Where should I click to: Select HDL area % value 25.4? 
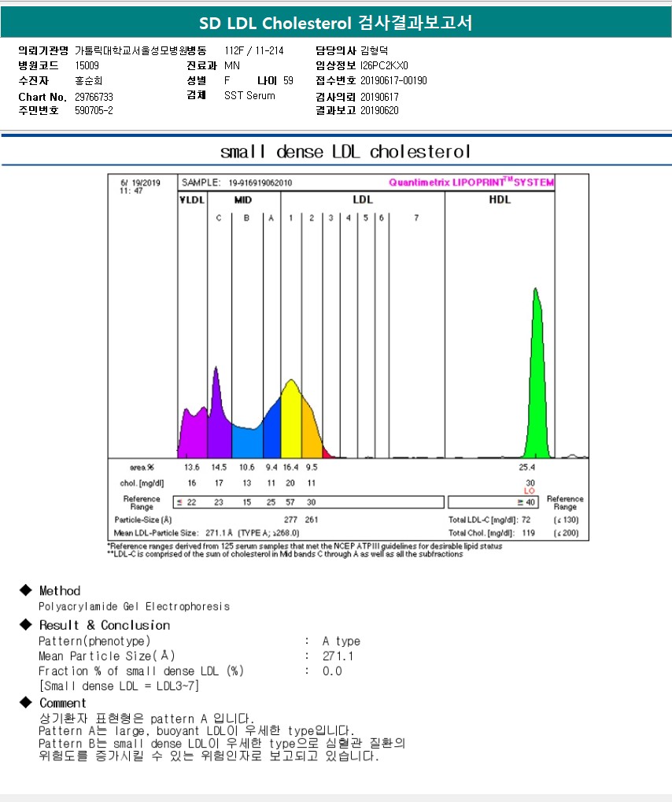click(x=526, y=468)
